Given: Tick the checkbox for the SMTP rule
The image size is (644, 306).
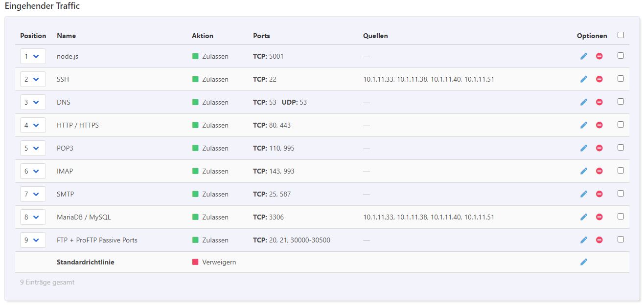Looking at the screenshot, I should coord(621,194).
